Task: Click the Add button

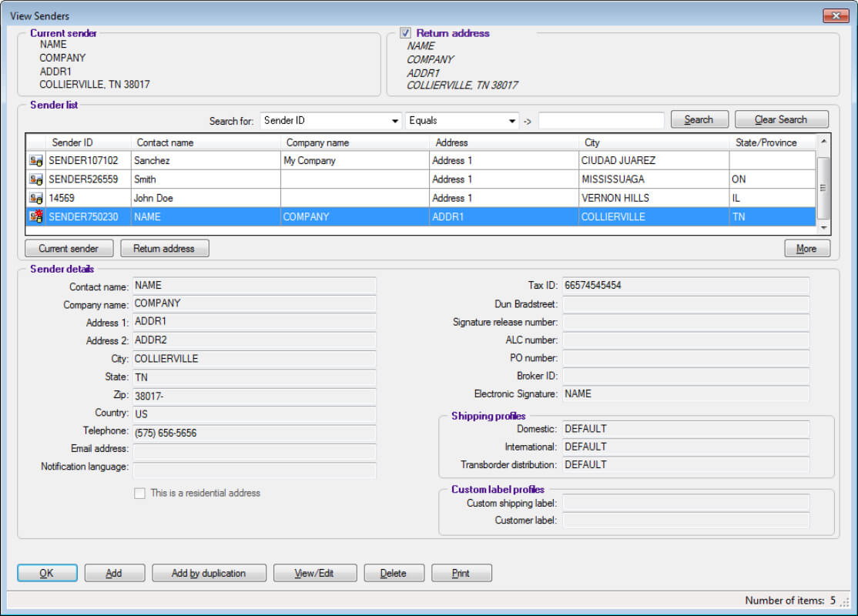Action: tap(114, 573)
